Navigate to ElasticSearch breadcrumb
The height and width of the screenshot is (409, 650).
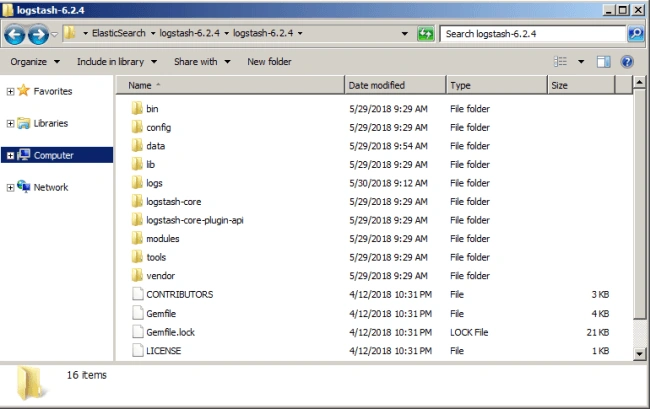click(x=119, y=33)
